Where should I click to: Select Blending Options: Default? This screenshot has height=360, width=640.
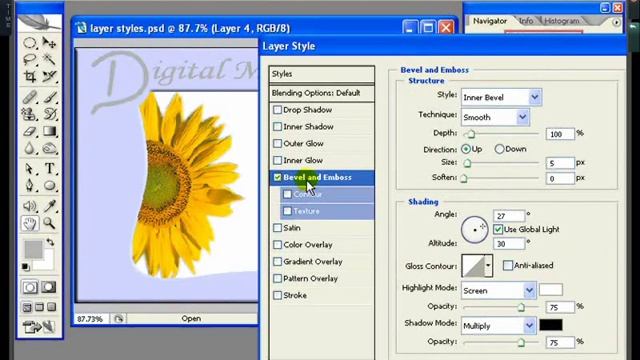[x=322, y=93]
